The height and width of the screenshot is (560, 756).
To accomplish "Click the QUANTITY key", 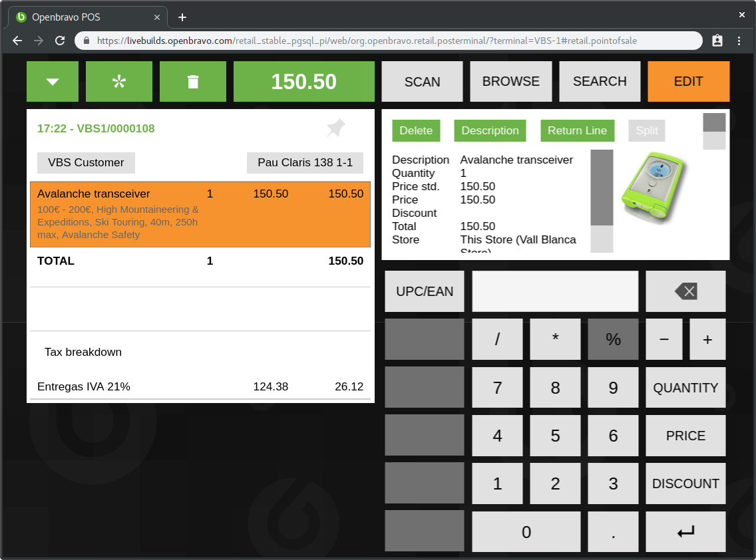I will (x=685, y=388).
